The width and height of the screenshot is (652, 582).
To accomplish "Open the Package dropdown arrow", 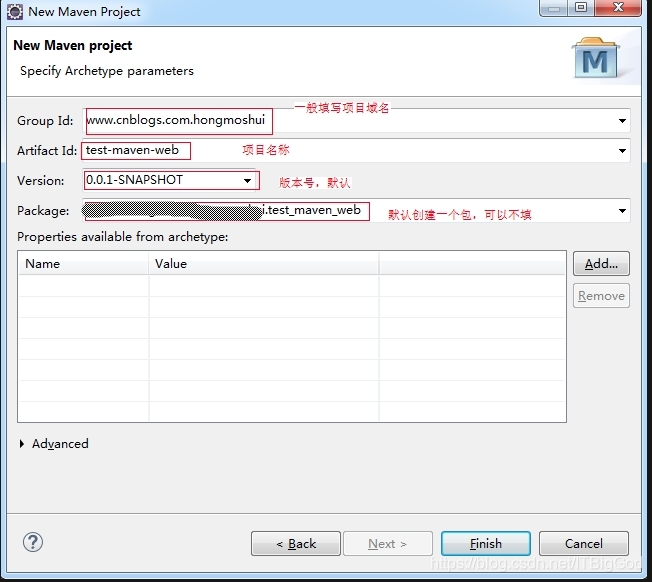I will [x=622, y=211].
